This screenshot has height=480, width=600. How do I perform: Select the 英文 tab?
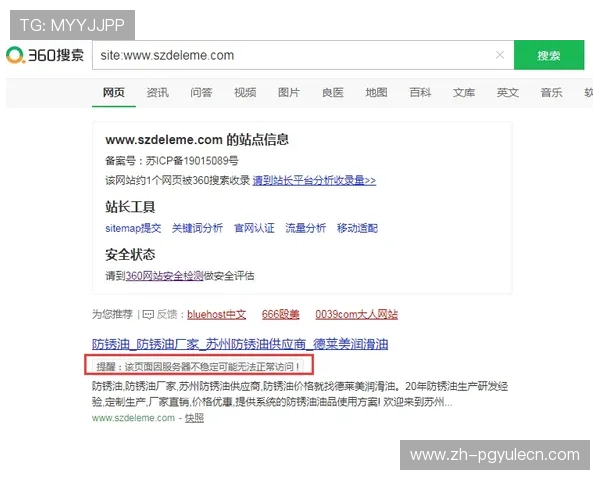click(507, 93)
